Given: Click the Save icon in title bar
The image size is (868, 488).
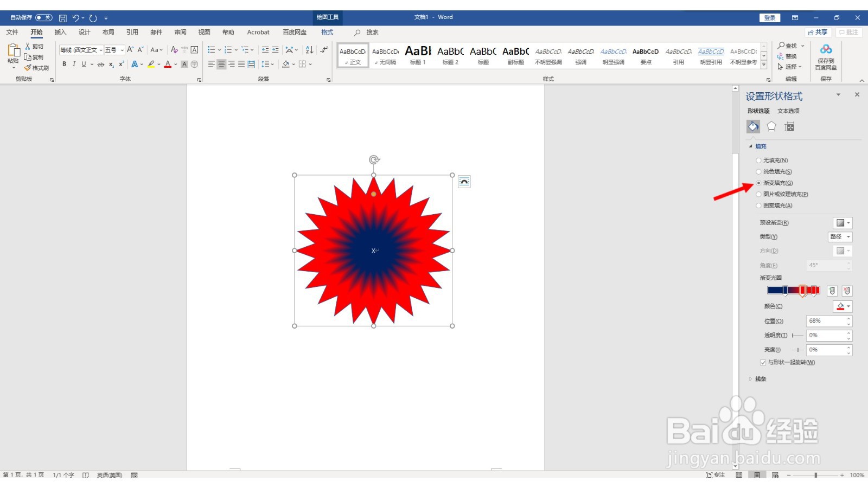Looking at the screenshot, I should coord(63,18).
